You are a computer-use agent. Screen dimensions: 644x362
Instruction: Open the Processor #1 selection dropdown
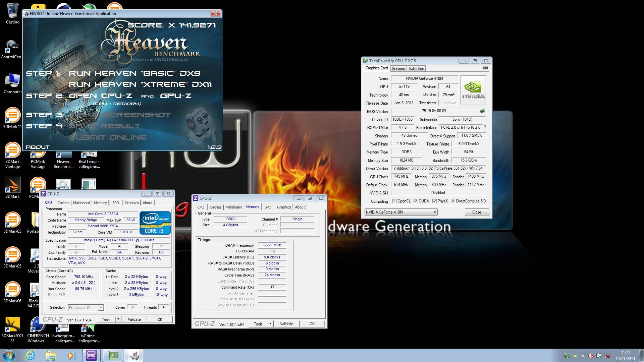click(x=86, y=308)
